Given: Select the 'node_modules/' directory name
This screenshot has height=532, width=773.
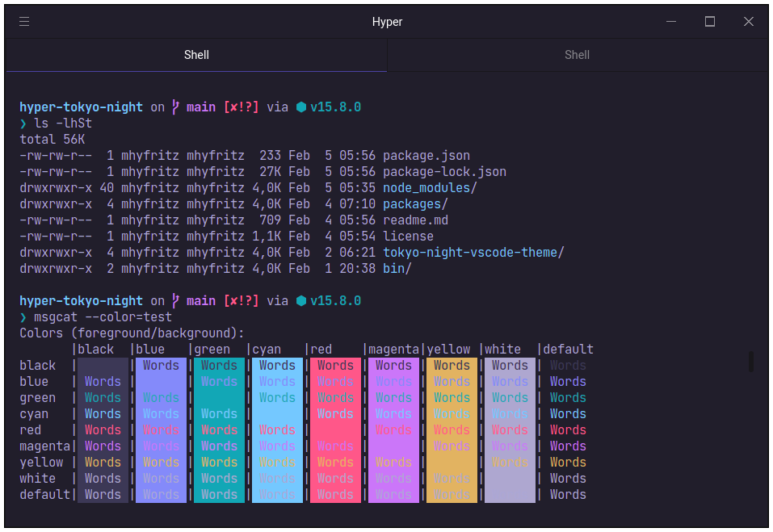Looking at the screenshot, I should click(x=430, y=187).
